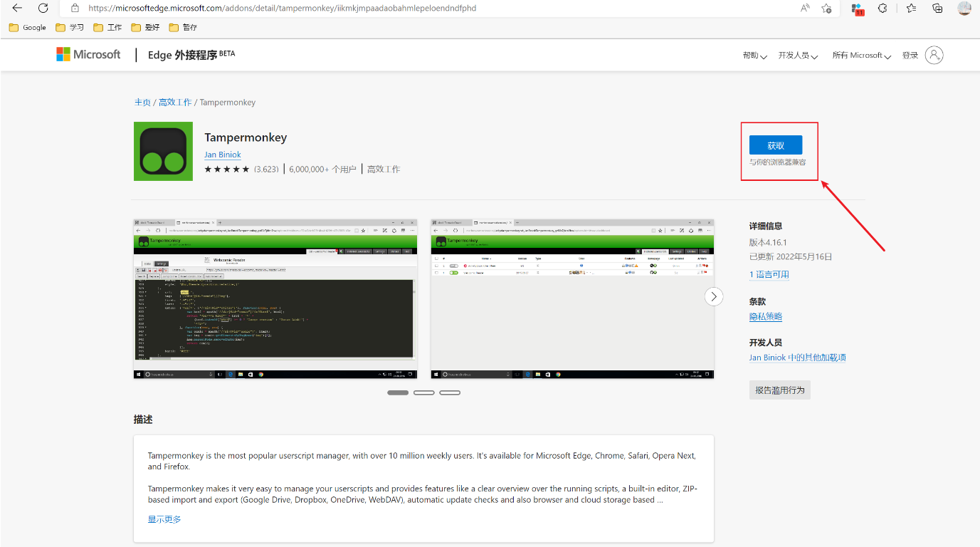980x547 pixels.
Task: Click the 已更新 2022年5月16日 text
Action: tap(791, 256)
